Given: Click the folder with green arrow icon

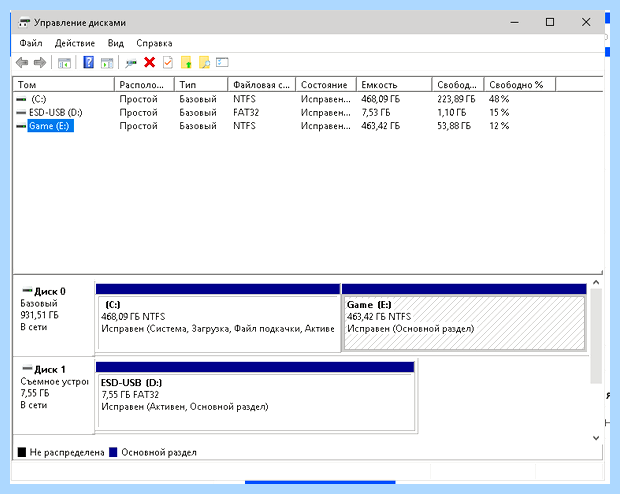Looking at the screenshot, I should tap(186, 62).
